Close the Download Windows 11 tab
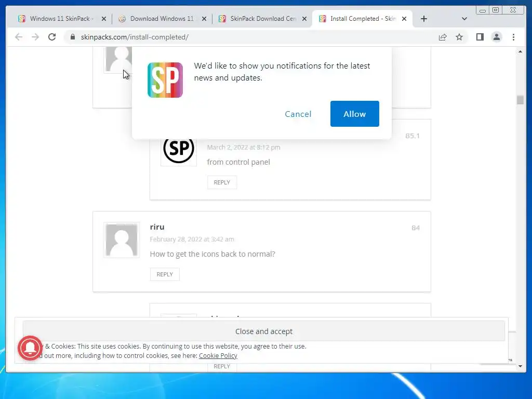The height and width of the screenshot is (399, 532). pyautogui.click(x=204, y=19)
